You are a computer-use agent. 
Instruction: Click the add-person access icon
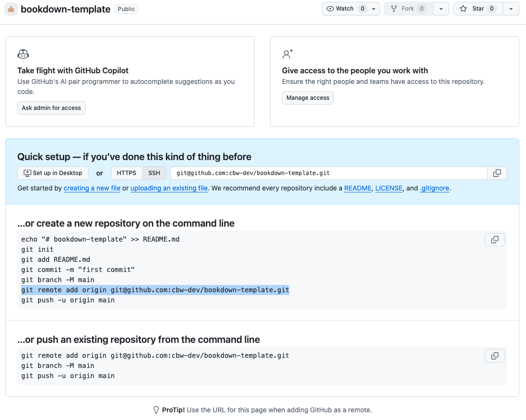click(287, 54)
